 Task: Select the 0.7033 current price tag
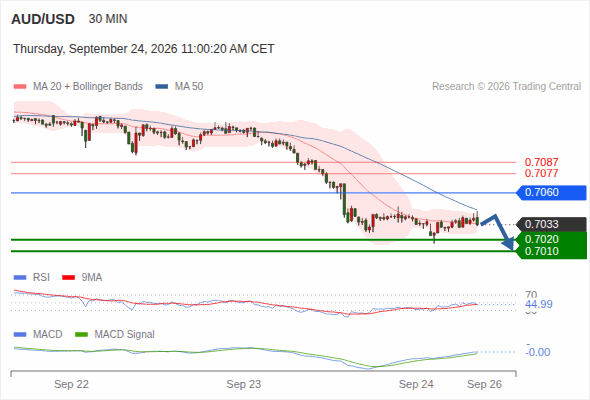tap(551, 224)
